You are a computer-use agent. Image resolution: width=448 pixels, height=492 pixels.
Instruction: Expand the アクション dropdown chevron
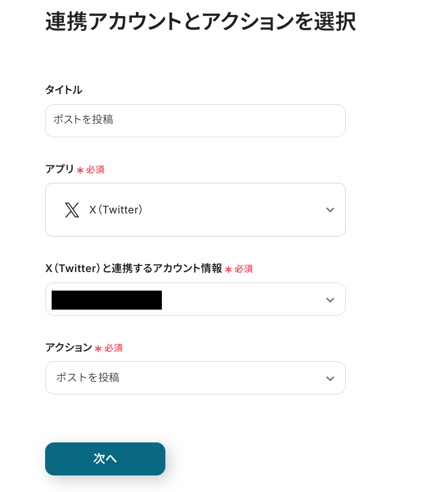(x=330, y=378)
